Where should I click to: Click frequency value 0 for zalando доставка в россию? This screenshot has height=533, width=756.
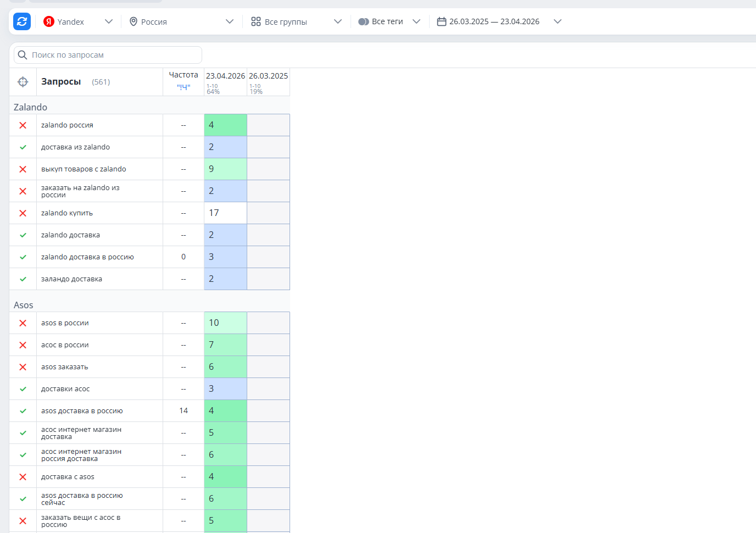pos(184,257)
